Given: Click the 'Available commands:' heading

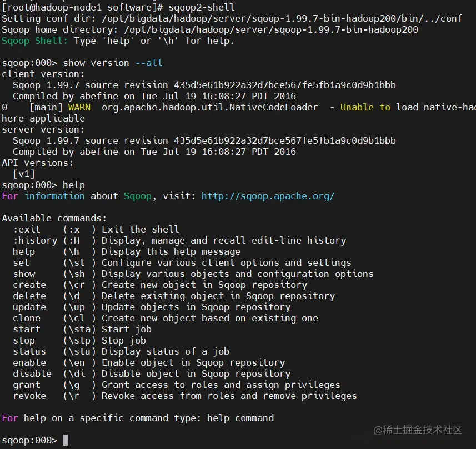Looking at the screenshot, I should point(54,219).
